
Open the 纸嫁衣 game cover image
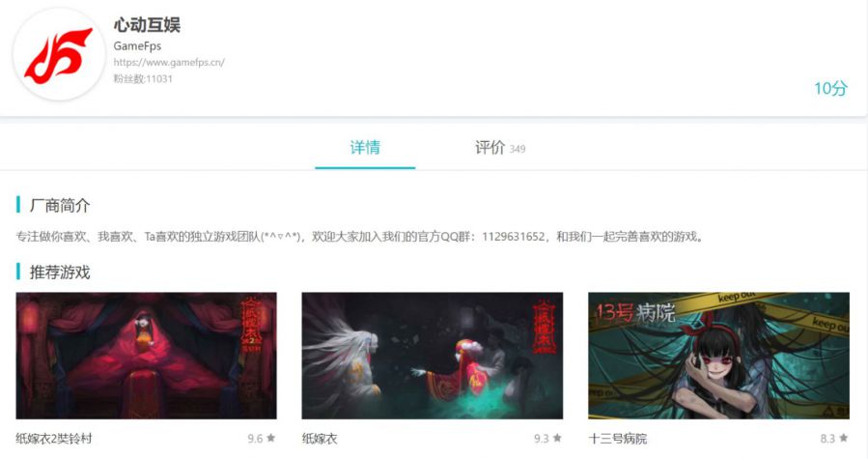coord(433,356)
